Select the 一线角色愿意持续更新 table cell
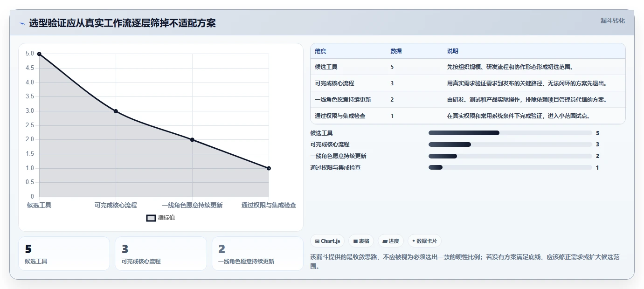The height and width of the screenshot is (289, 644). coord(343,100)
